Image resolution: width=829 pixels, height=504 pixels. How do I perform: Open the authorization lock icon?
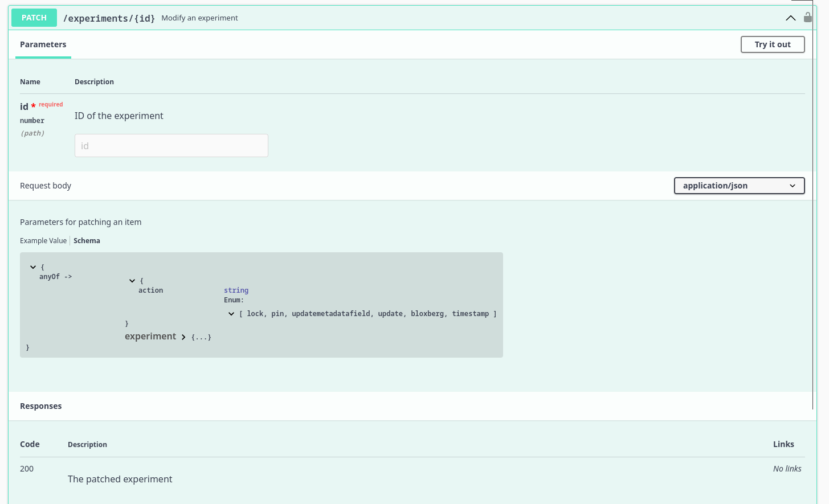(x=808, y=17)
